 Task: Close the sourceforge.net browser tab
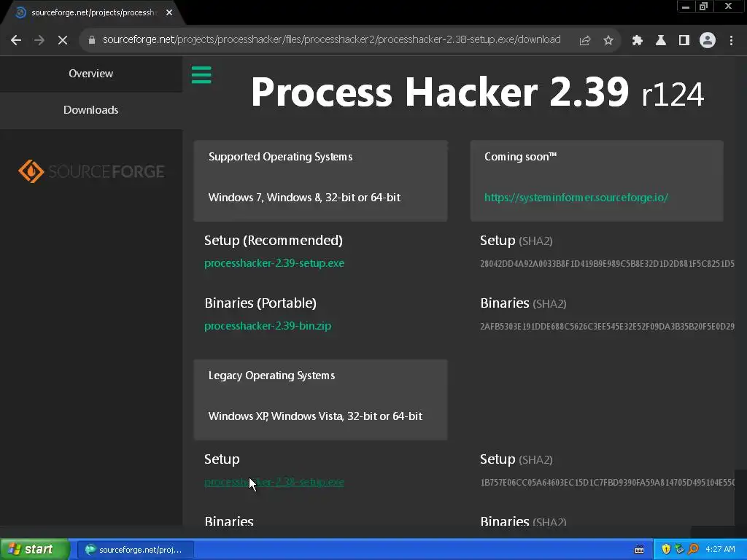[x=169, y=12]
